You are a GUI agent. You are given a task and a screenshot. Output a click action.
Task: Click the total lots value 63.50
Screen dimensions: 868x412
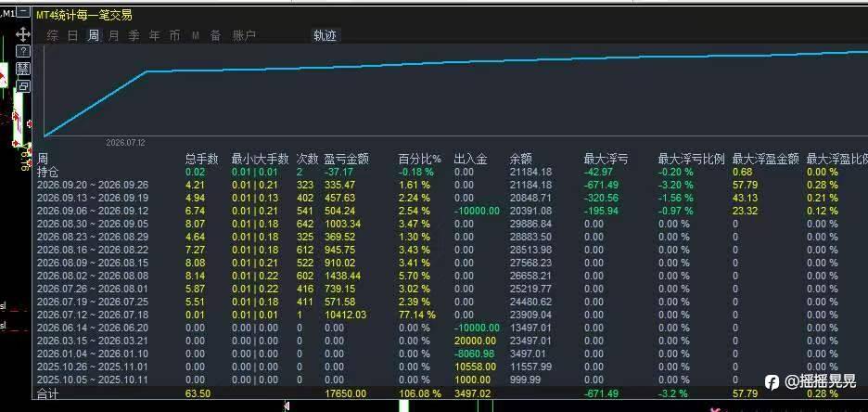point(198,393)
